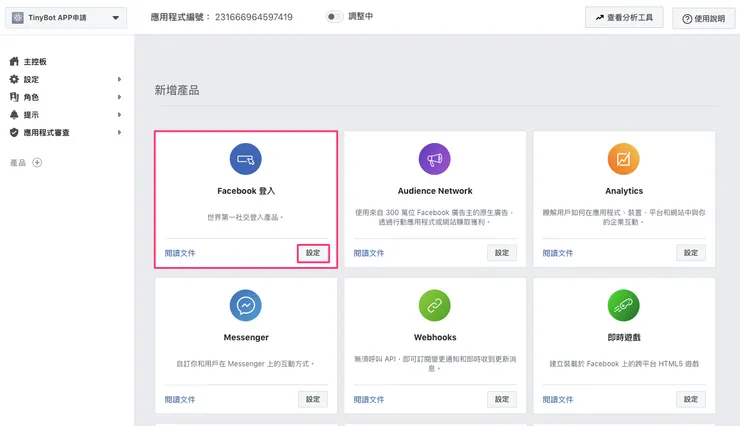Click the Audience Network megaphone icon
740x426 pixels.
pyautogui.click(x=435, y=159)
